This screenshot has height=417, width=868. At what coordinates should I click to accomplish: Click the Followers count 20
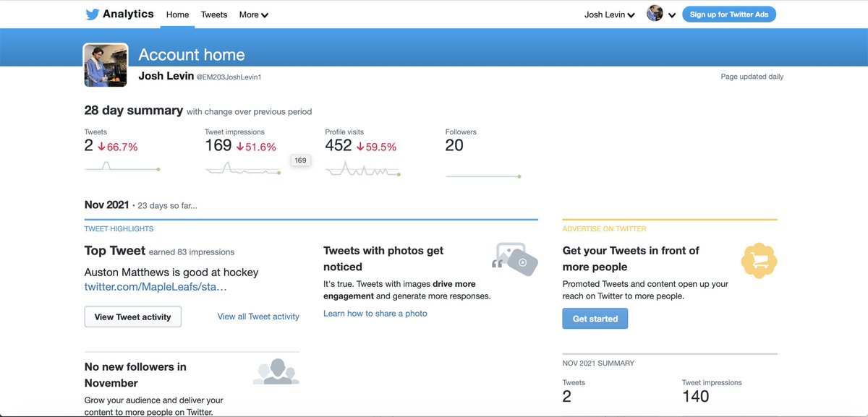[454, 145]
